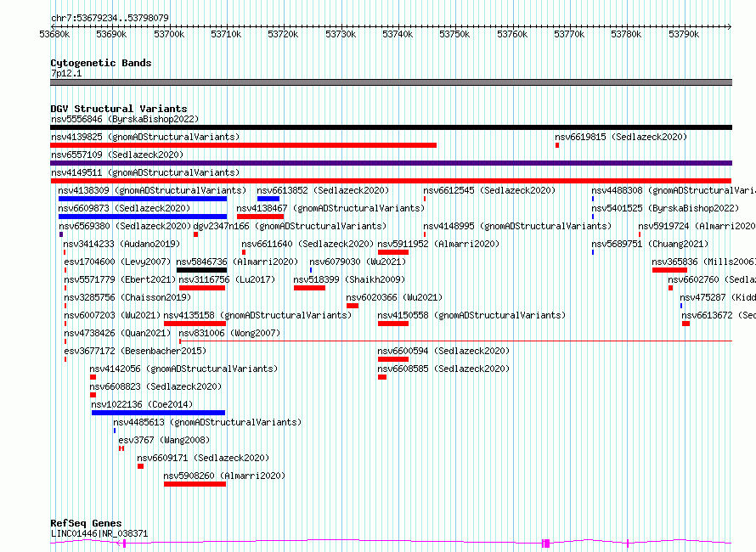Click nsv831006 (Wong2007) label
Screen dimensions: 756x552
229,333
